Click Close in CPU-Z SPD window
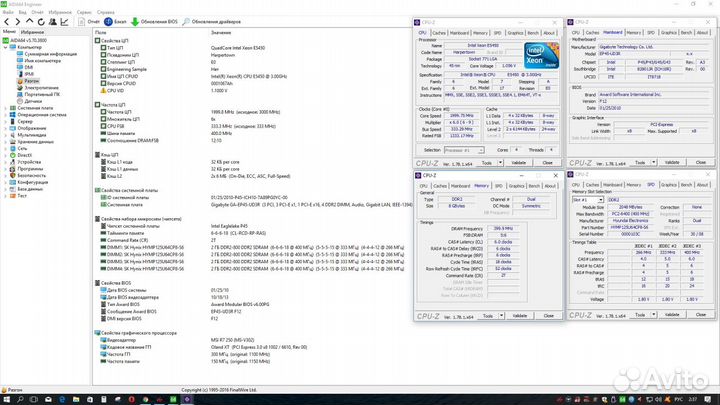The image size is (720, 405). (701, 315)
